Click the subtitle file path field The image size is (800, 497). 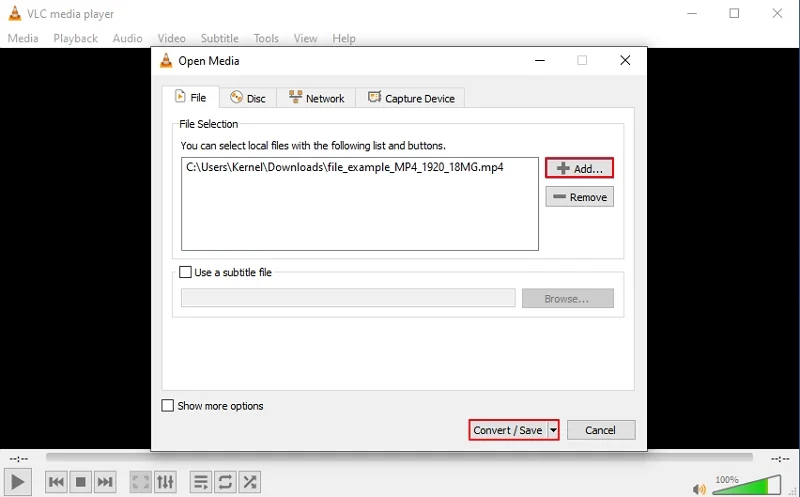pos(348,298)
